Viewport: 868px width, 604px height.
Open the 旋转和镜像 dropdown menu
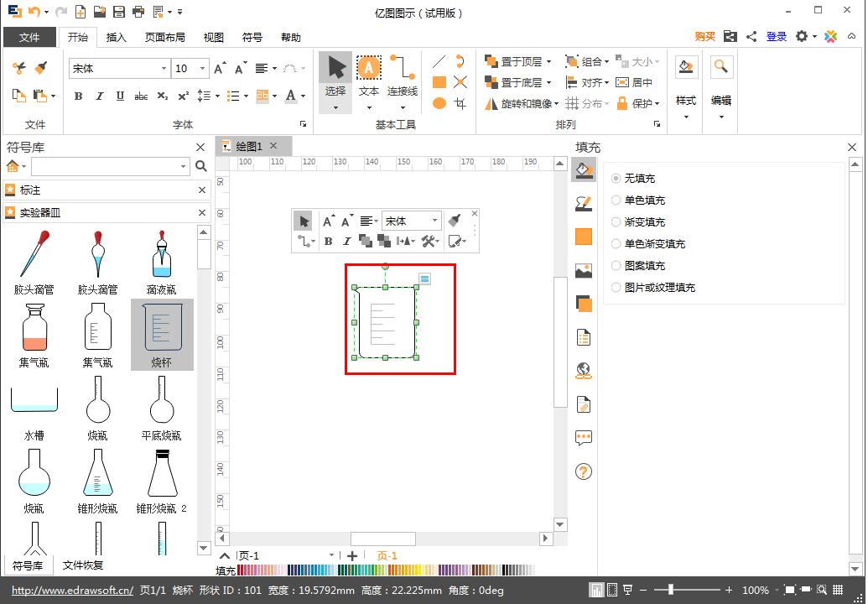coord(558,103)
